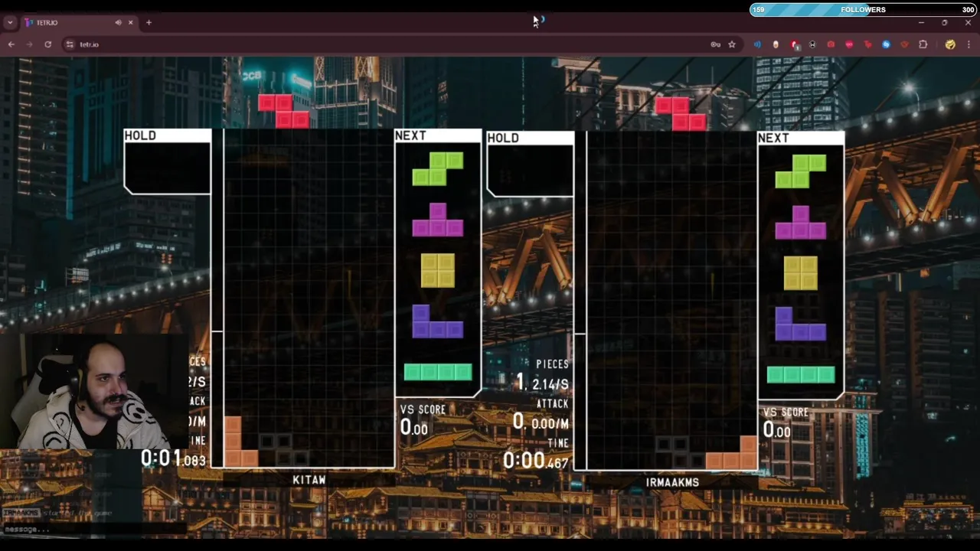Click the yellow O piece in KITAW's NEXT queue
Screen dimensions: 980x551
pyautogui.click(x=438, y=270)
